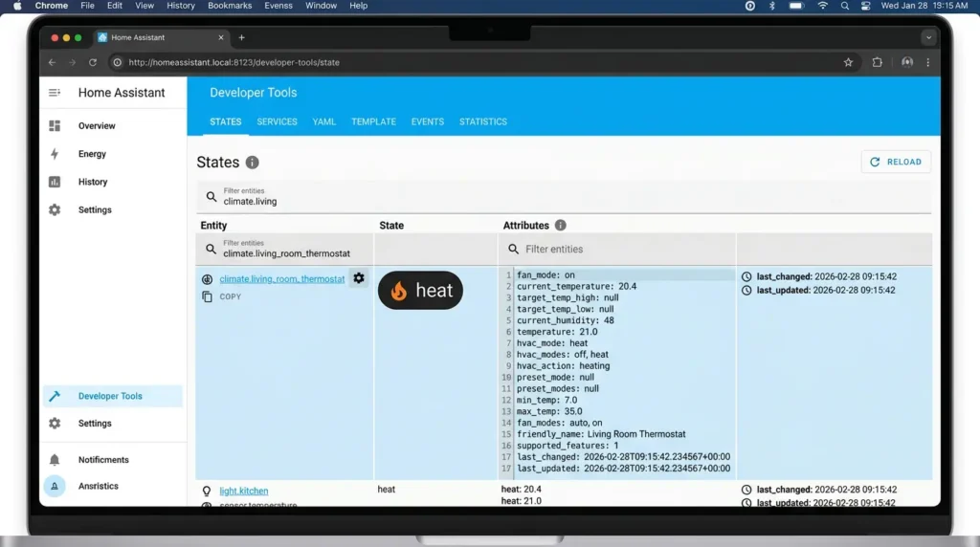Click the current_humidity: 48 line
This screenshot has width=980, height=547.
pyautogui.click(x=565, y=320)
